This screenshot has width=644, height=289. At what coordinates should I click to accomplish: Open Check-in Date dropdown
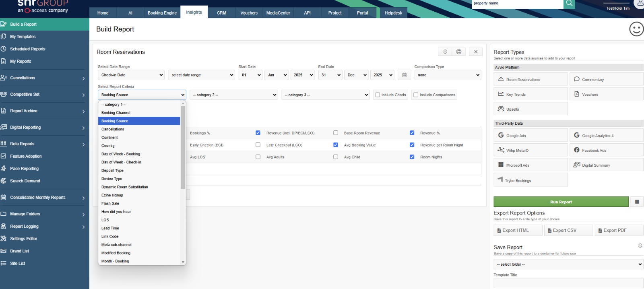[x=131, y=75]
